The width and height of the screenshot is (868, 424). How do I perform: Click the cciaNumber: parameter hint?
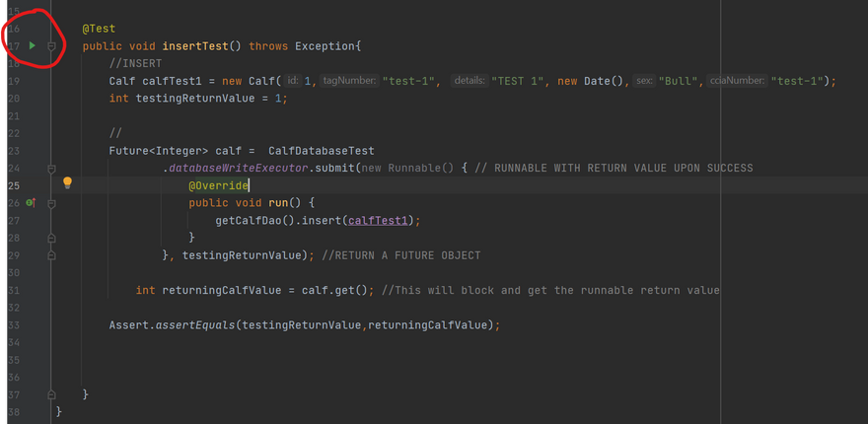coord(737,81)
